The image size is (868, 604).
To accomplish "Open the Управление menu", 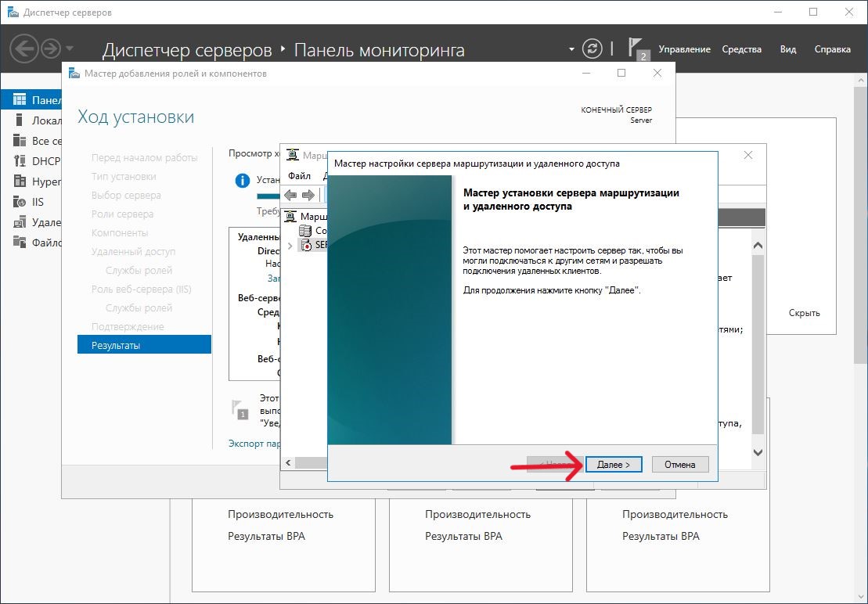I will (684, 49).
